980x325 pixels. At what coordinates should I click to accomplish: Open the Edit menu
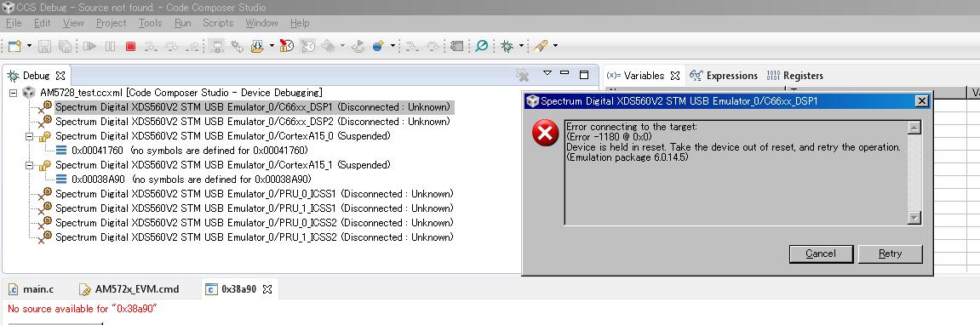pyautogui.click(x=43, y=23)
